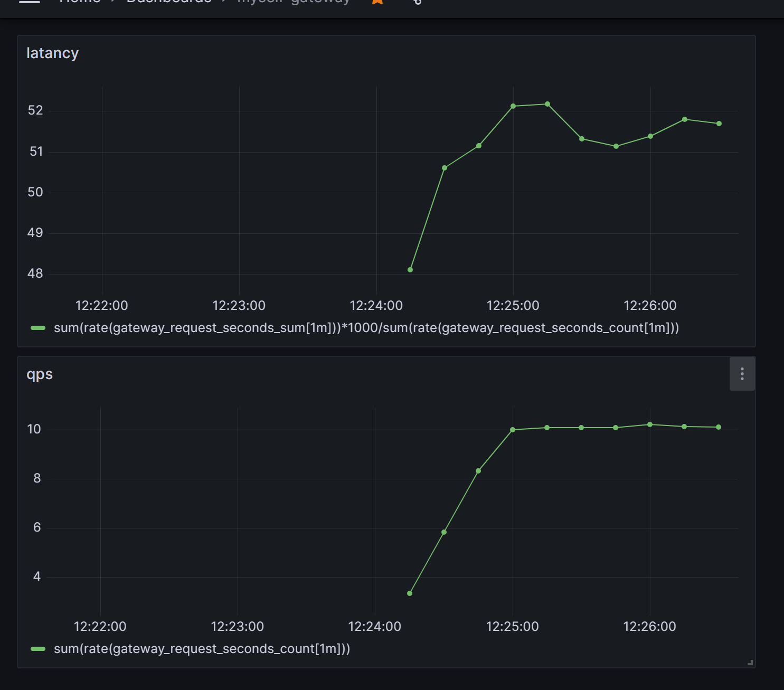Open the latancy panel title
784x690 pixels.
tap(52, 53)
